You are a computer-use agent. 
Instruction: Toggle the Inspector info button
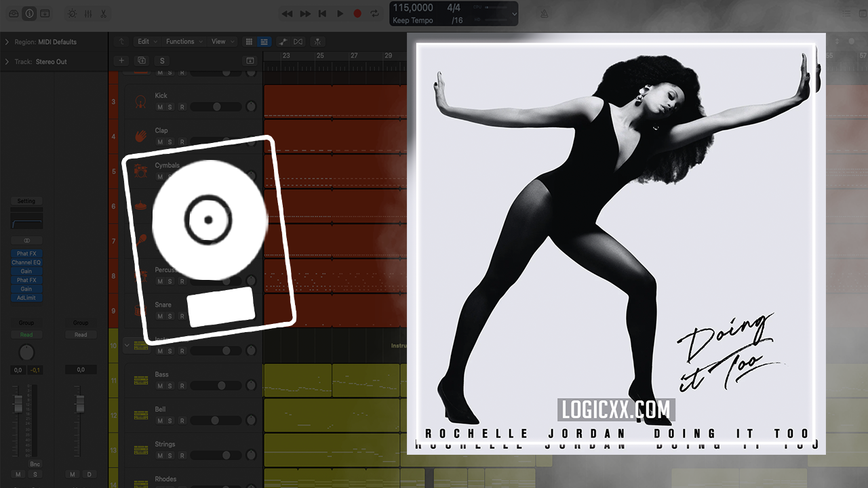click(x=29, y=14)
